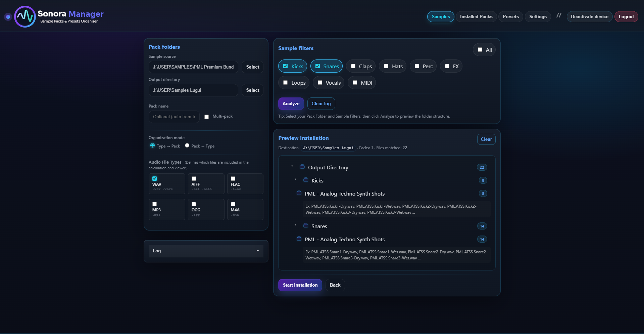Image resolution: width=644 pixels, height=334 pixels.
Task: Open the Samples tab
Action: [441, 16]
